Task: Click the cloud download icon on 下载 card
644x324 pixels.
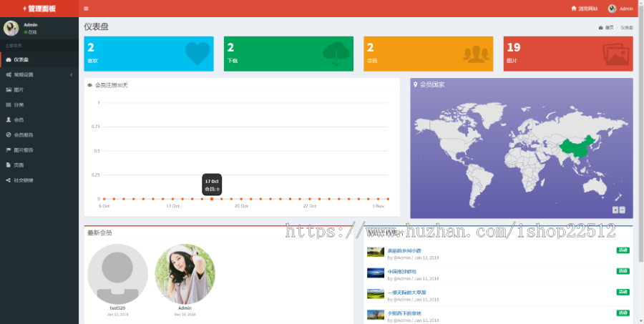Action: click(x=336, y=54)
